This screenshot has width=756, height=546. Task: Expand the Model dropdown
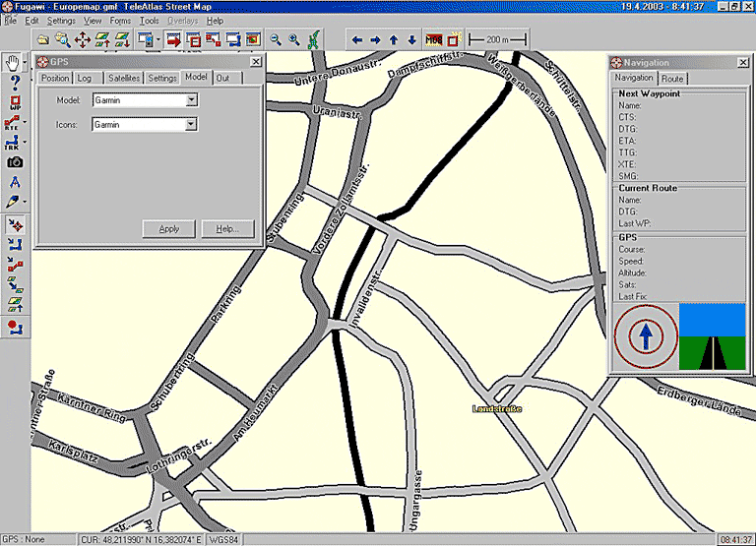[x=192, y=100]
